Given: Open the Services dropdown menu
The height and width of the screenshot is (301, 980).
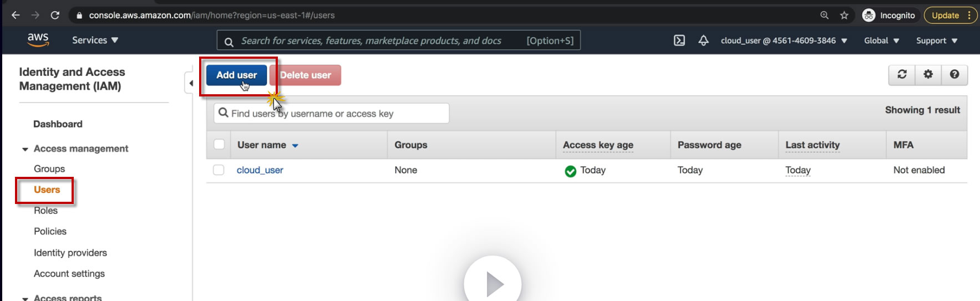Looking at the screenshot, I should pos(95,40).
